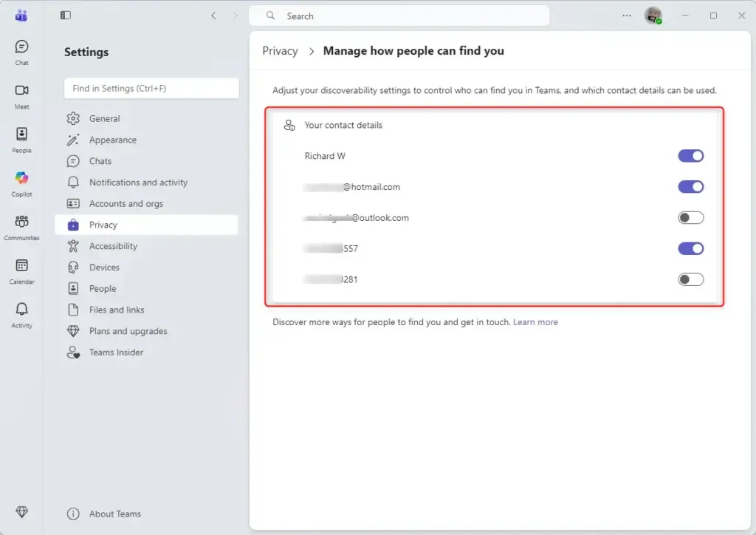Click the Devices headset icon
Image resolution: width=756 pixels, height=535 pixels.
click(73, 267)
